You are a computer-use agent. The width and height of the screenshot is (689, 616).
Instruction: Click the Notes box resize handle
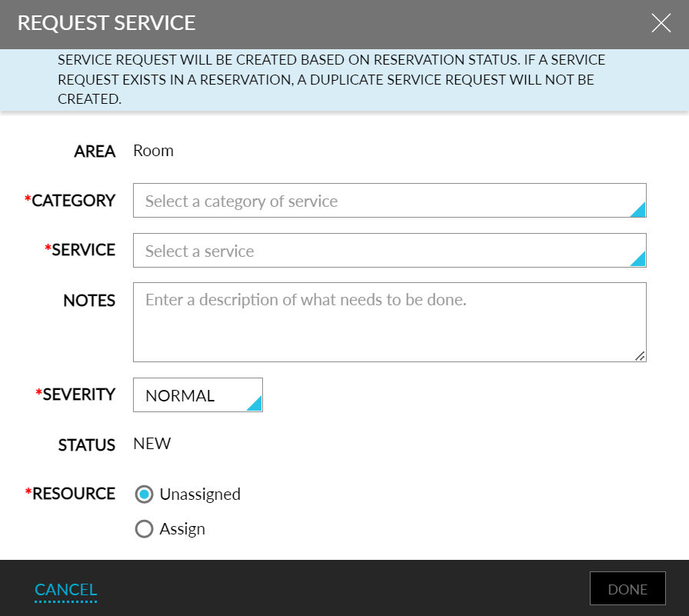click(640, 355)
